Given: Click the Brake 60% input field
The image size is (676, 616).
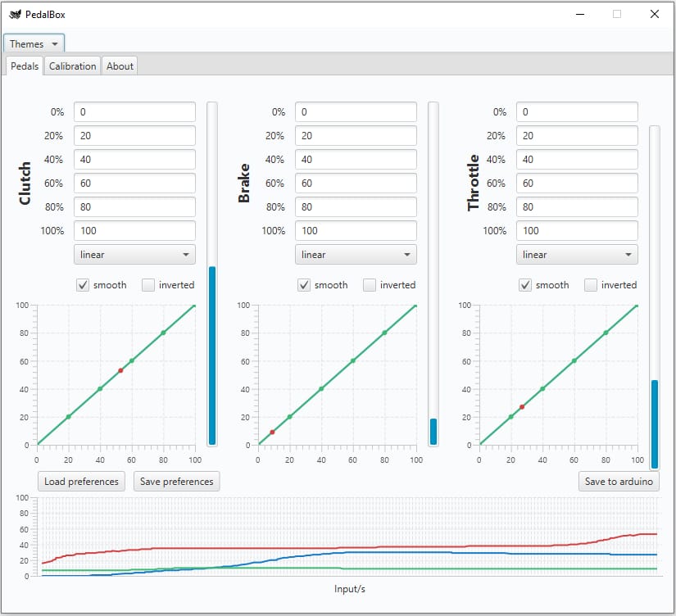Looking at the screenshot, I should tap(356, 183).
